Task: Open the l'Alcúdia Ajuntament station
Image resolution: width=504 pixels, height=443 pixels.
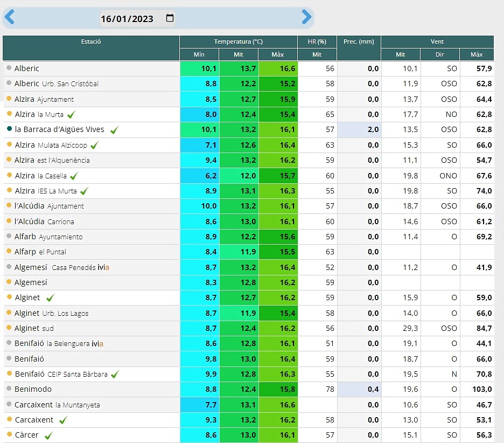Action: pyautogui.click(x=49, y=206)
